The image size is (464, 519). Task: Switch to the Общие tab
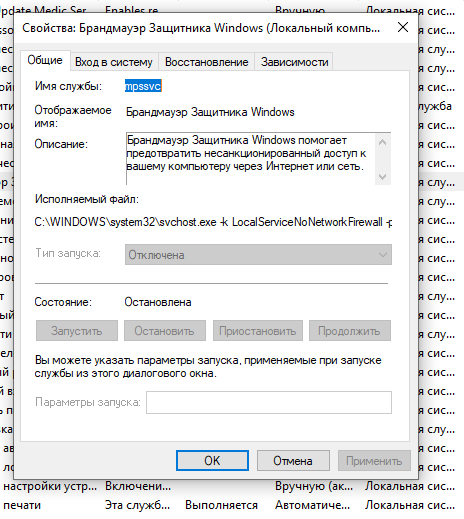45,60
